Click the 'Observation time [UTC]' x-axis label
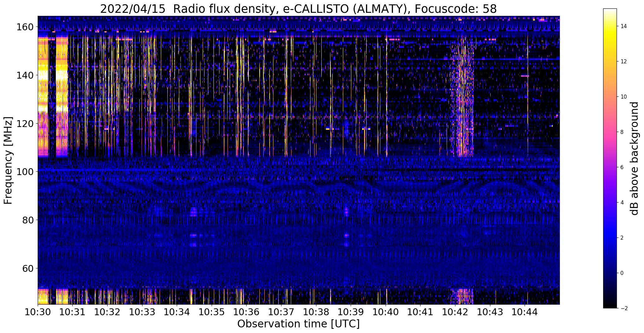 coord(298,324)
